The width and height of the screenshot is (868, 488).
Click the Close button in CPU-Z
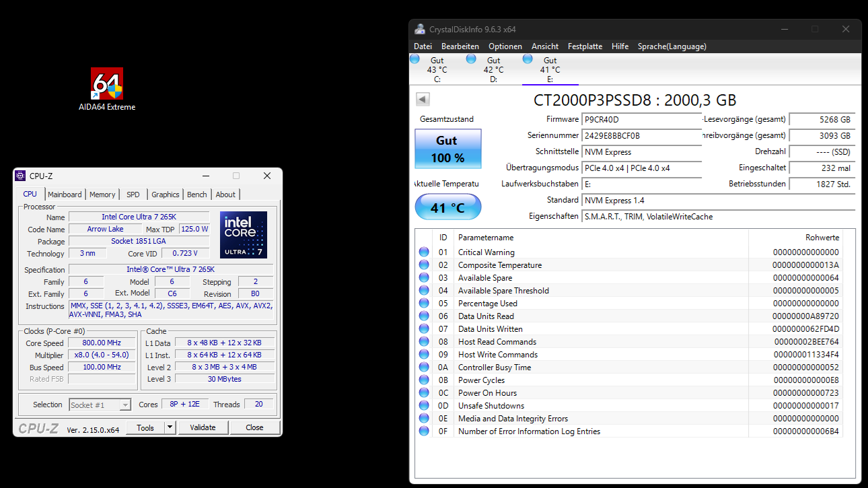point(254,427)
